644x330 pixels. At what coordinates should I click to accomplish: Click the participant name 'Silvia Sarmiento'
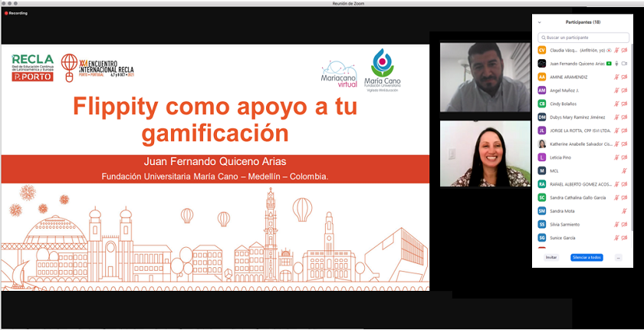(565, 224)
